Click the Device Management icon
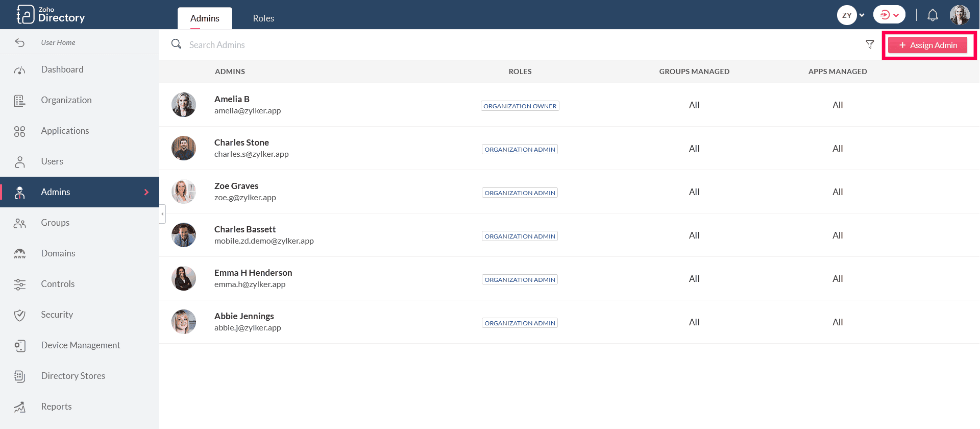 [19, 346]
